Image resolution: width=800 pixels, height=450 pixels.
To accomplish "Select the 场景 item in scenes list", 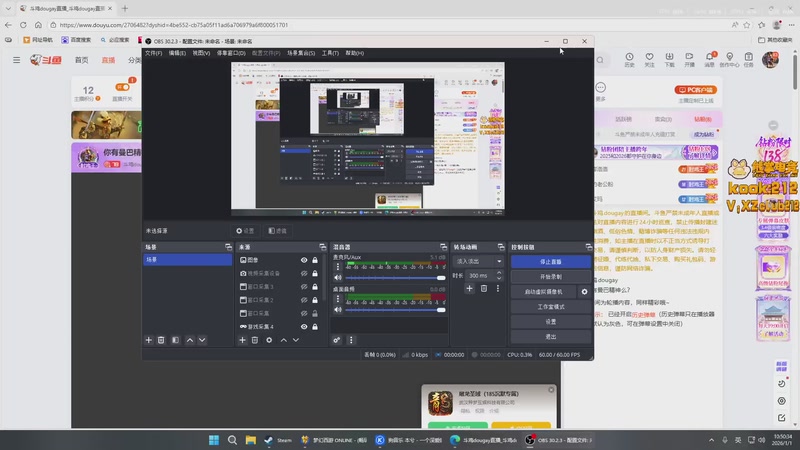I will click(x=187, y=260).
